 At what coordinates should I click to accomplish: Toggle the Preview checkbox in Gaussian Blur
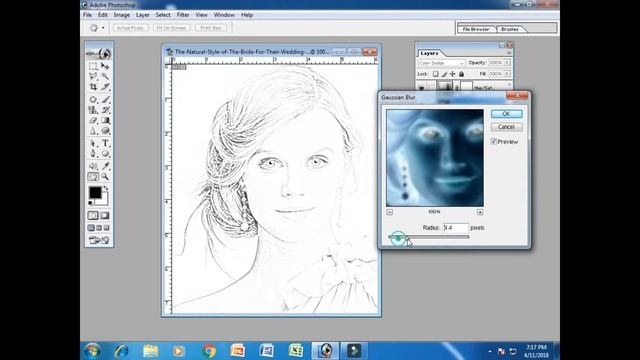493,141
